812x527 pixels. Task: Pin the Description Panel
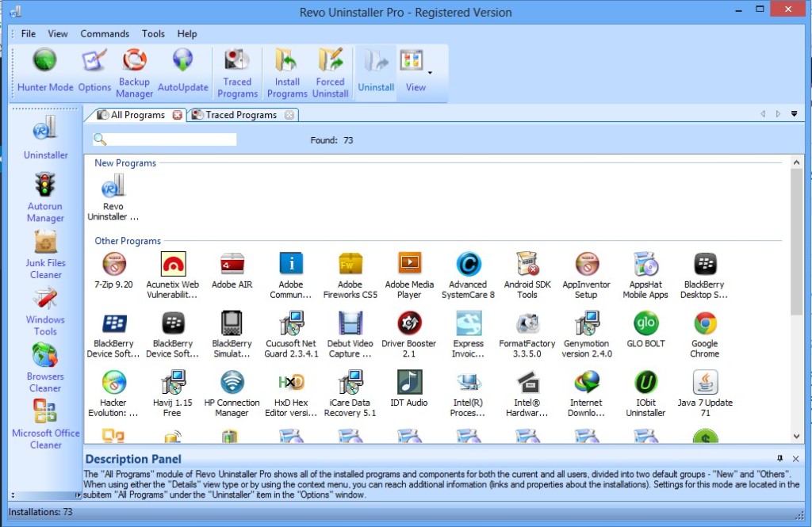pos(780,458)
